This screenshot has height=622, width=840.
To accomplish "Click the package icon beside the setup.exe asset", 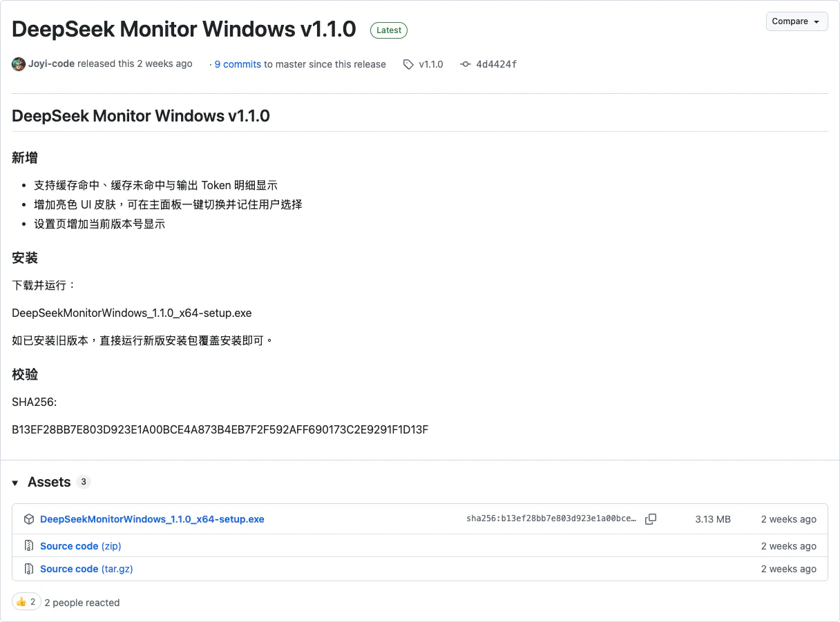I will 29,519.
